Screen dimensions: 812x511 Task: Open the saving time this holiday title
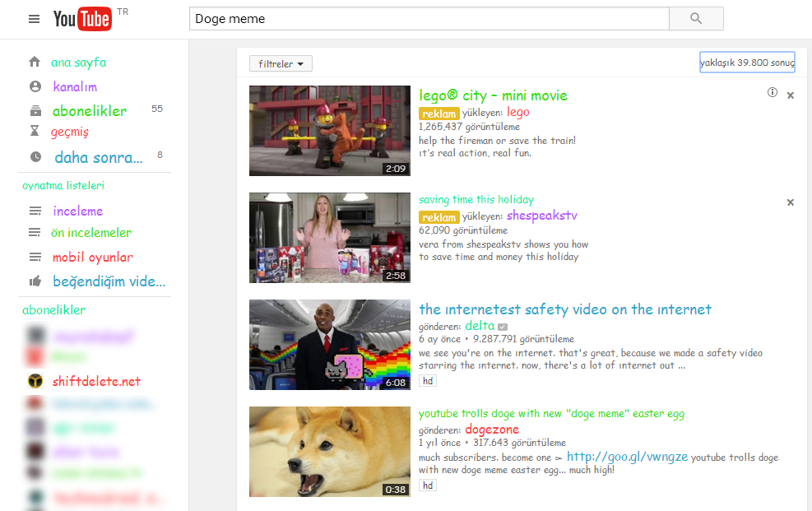(476, 199)
